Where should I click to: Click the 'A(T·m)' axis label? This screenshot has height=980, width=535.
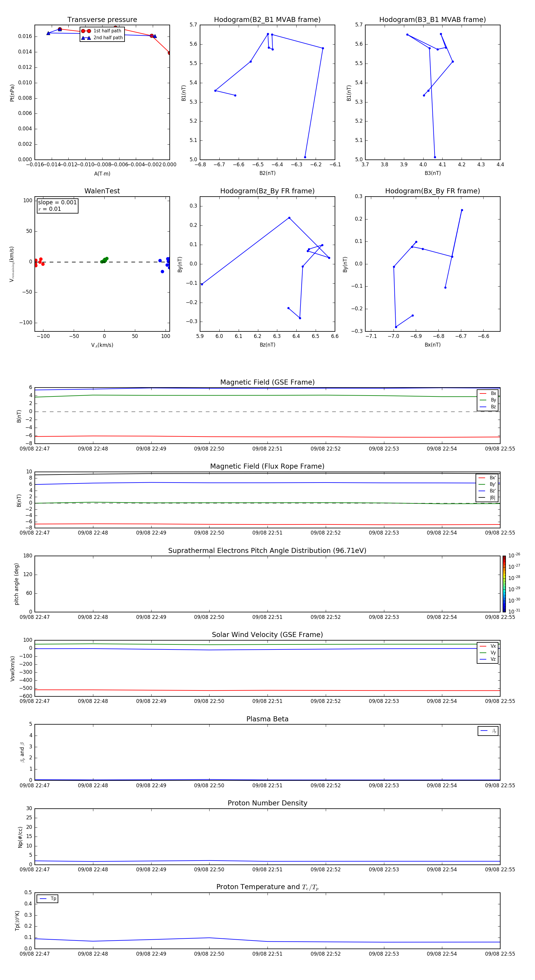pos(102,173)
